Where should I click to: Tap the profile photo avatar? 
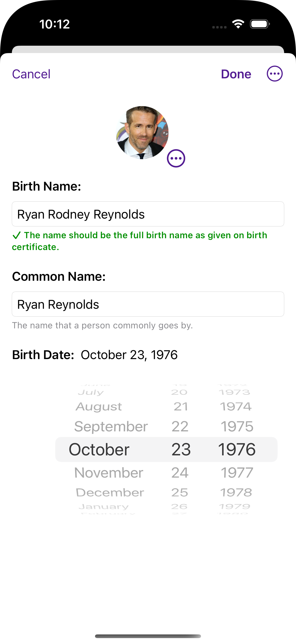142,132
